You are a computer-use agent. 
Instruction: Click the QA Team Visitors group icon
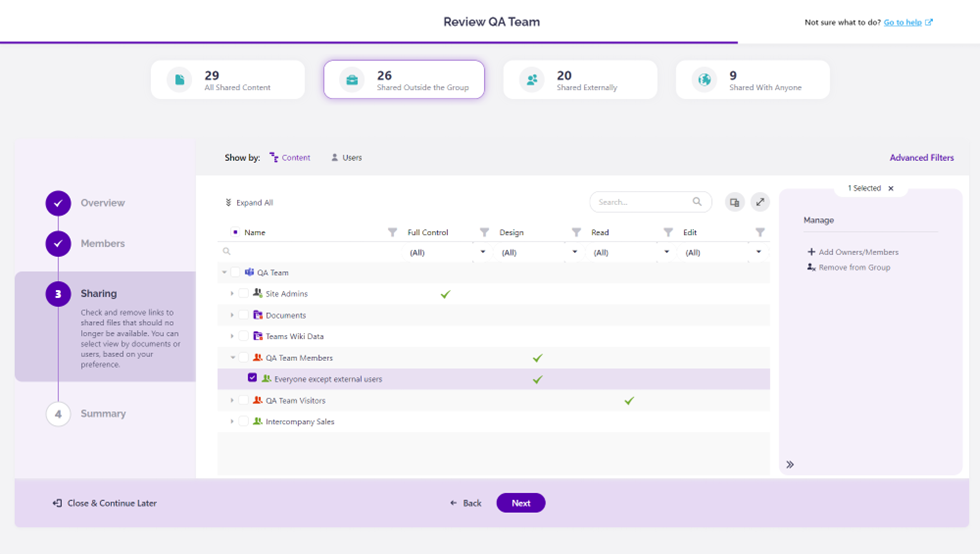(258, 400)
